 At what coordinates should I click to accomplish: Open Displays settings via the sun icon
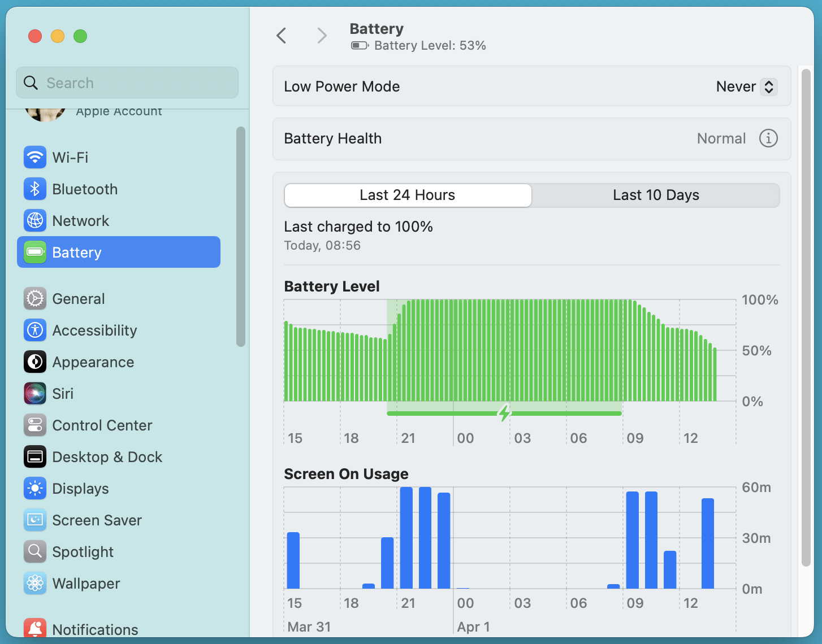(x=35, y=488)
